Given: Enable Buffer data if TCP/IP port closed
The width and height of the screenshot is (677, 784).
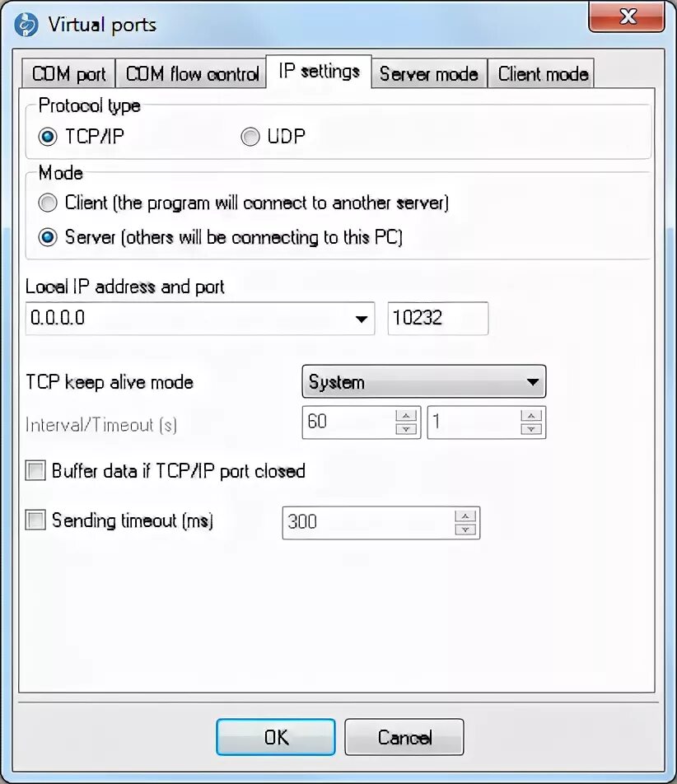Looking at the screenshot, I should (35, 471).
